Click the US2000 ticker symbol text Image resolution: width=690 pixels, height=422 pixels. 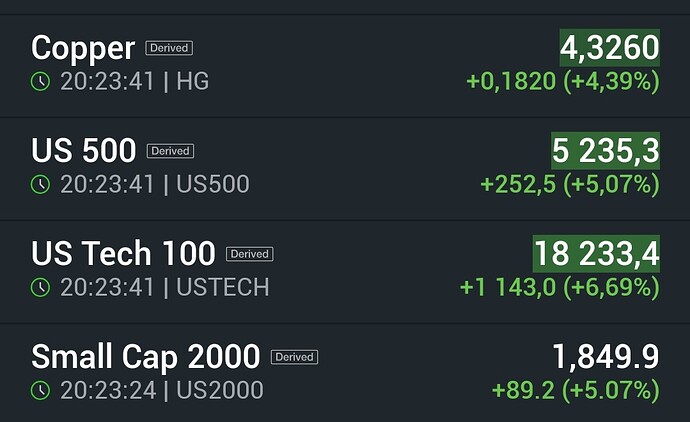pyautogui.click(x=220, y=390)
